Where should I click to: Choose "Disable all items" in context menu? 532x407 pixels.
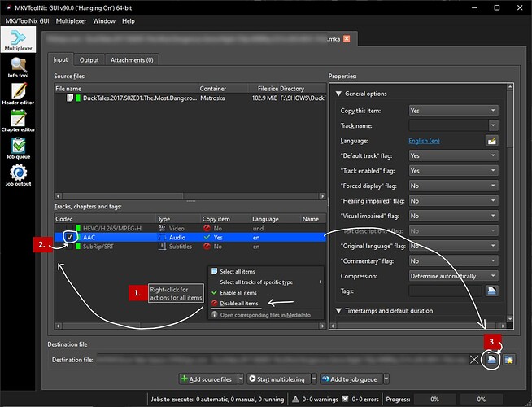pyautogui.click(x=238, y=304)
